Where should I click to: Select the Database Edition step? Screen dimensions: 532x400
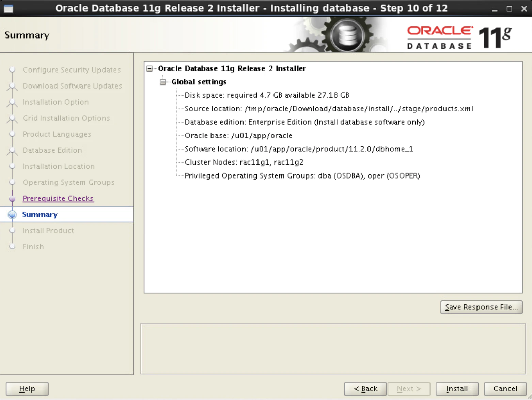click(x=52, y=150)
